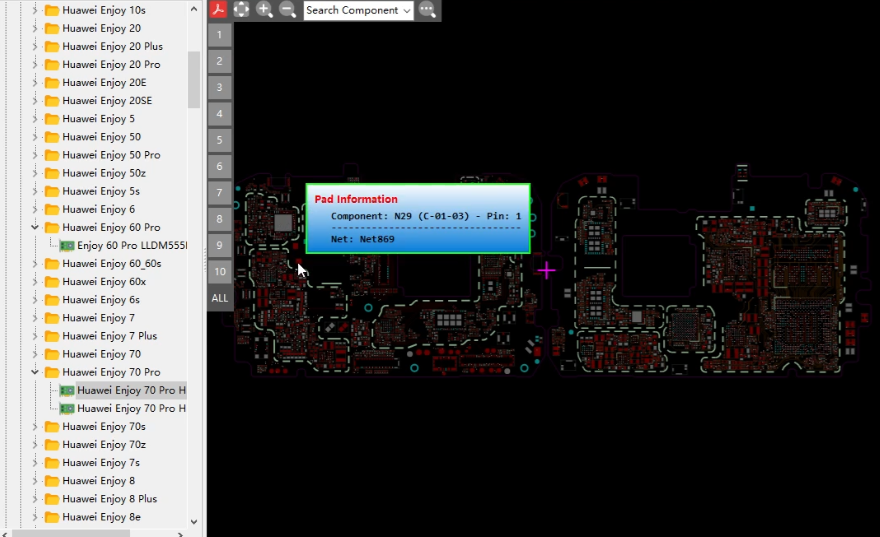Expand the Huawei Enjoy 8e folder
This screenshot has height=537, width=880.
[x=35, y=517]
